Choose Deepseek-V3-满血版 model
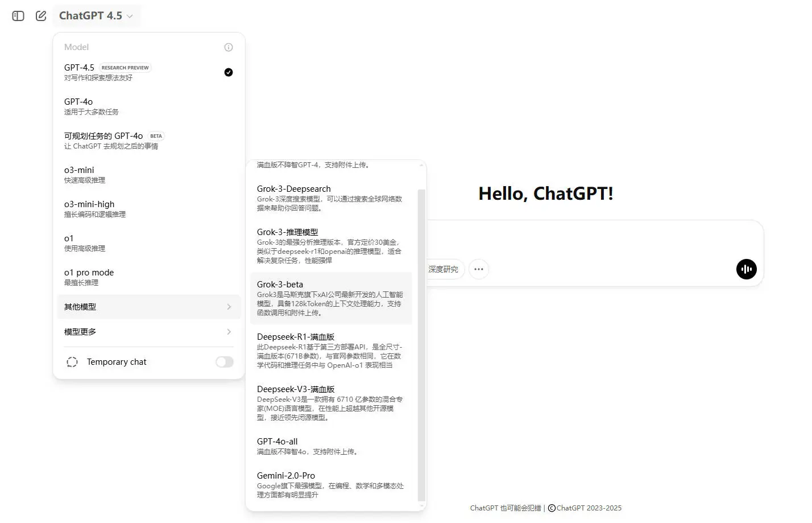Viewport: 812px width, 523px height. point(331,403)
